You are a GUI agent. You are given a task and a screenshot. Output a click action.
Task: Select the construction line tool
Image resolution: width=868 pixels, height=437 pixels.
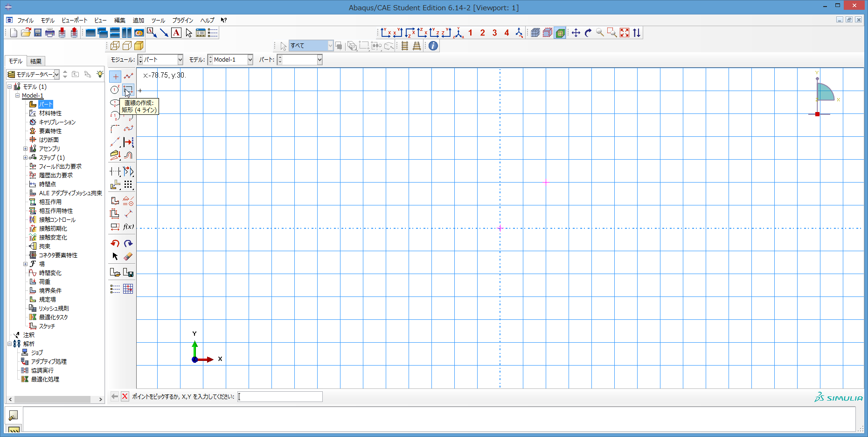[x=115, y=142]
